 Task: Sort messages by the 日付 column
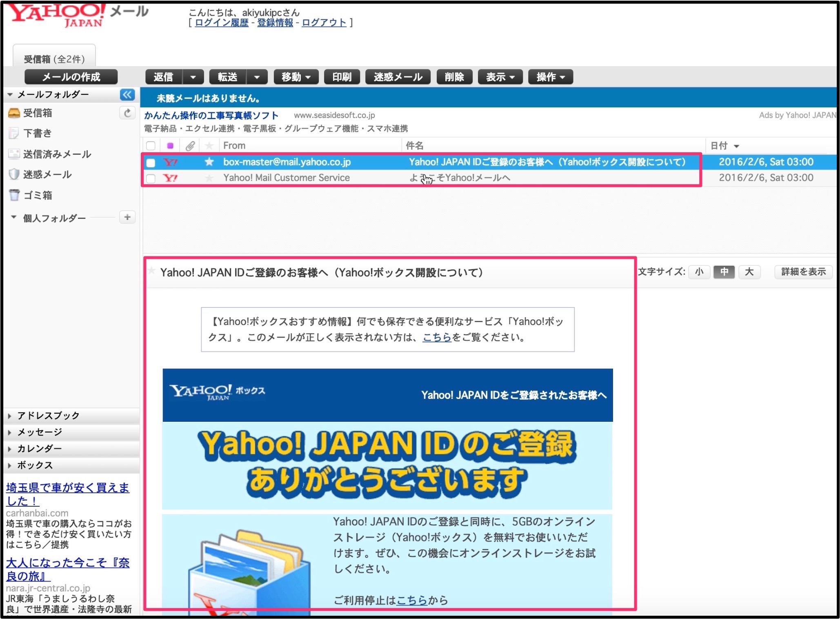pos(725,146)
